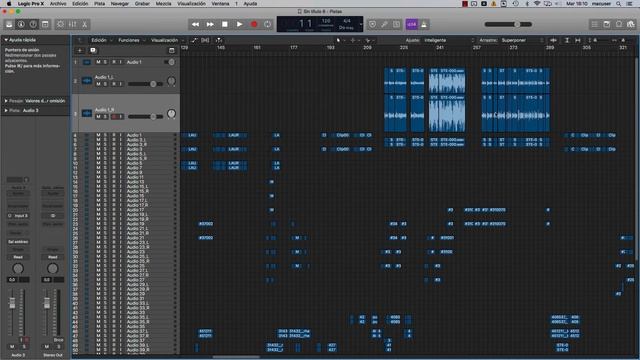Open the Loop Browser icon

(x=619, y=24)
